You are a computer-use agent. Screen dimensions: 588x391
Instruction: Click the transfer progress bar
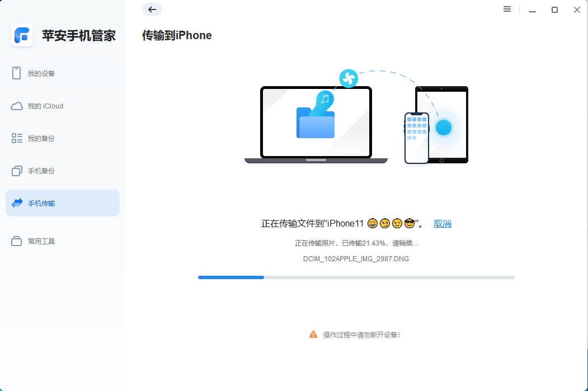coord(355,277)
